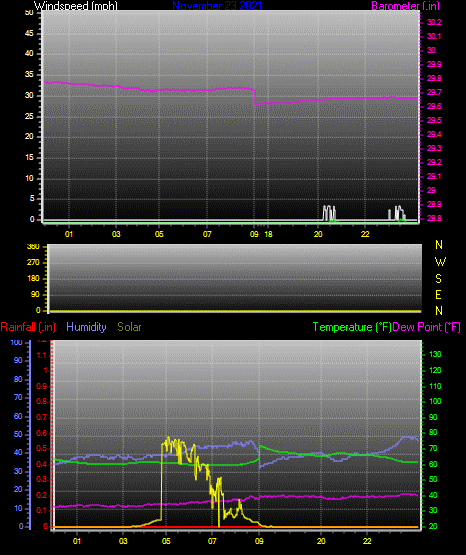The image size is (466, 555).
Task: Click the 90 wind direction axis value
Action: point(35,294)
